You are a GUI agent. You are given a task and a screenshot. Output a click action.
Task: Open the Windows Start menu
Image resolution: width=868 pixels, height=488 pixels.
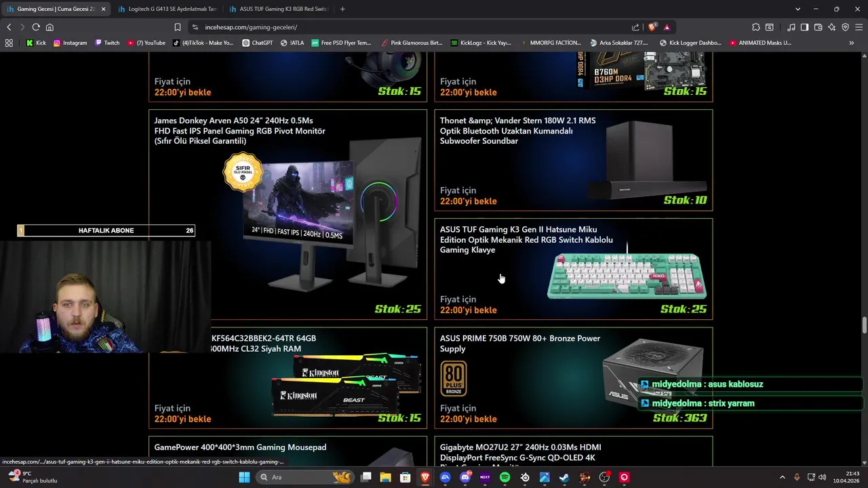pyautogui.click(x=244, y=477)
